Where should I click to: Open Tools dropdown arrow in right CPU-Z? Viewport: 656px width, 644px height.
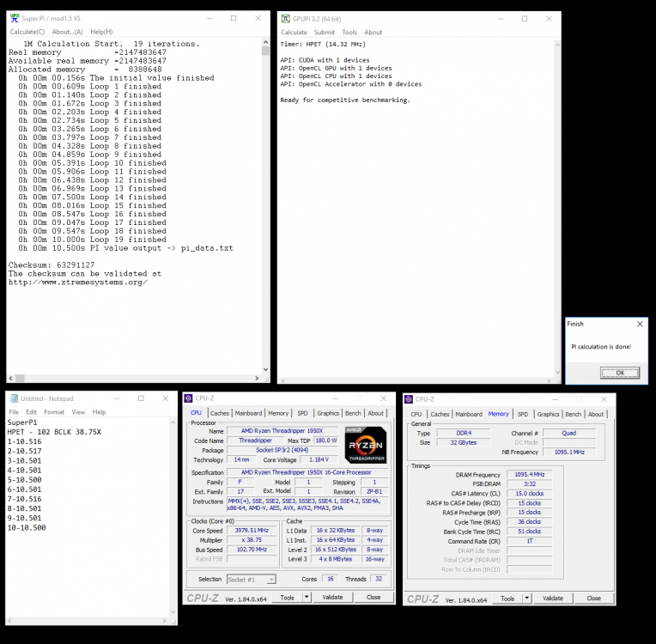[x=527, y=598]
